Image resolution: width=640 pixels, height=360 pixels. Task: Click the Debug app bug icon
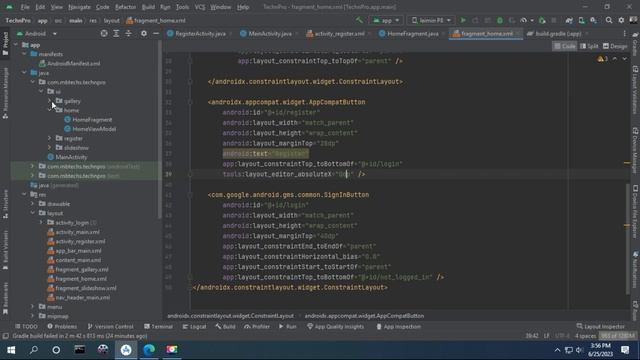500,20
